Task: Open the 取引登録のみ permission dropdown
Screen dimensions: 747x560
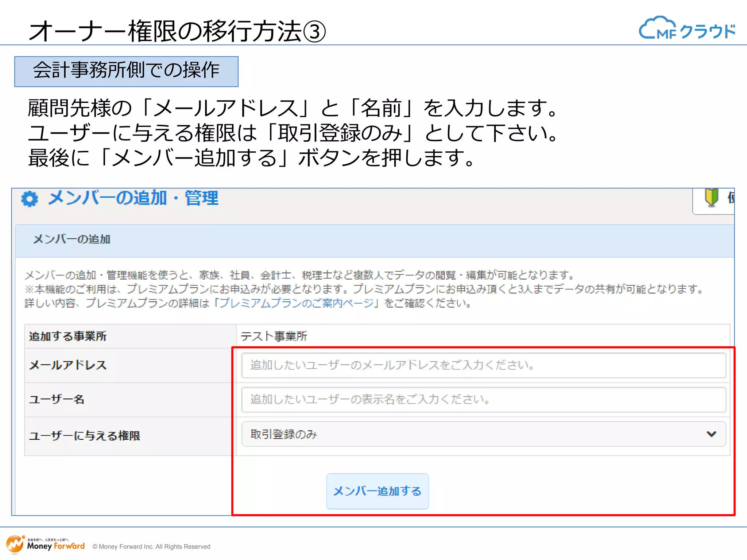Action: coord(484,434)
